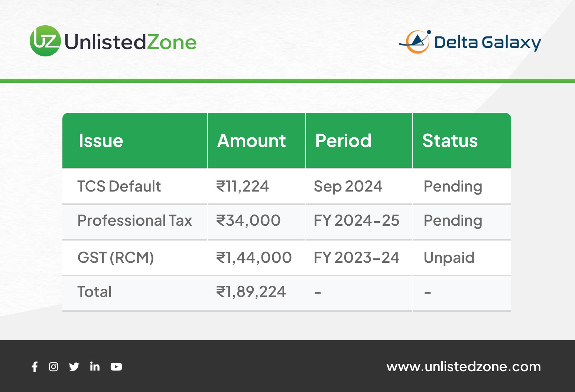Click the YouTube icon
The image size is (575, 392).
coord(116,367)
